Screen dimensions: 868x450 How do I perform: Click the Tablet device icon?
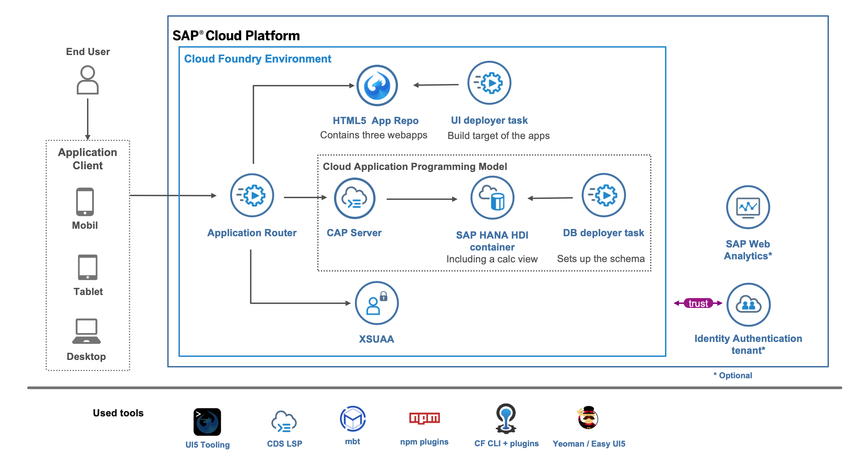[x=88, y=267]
